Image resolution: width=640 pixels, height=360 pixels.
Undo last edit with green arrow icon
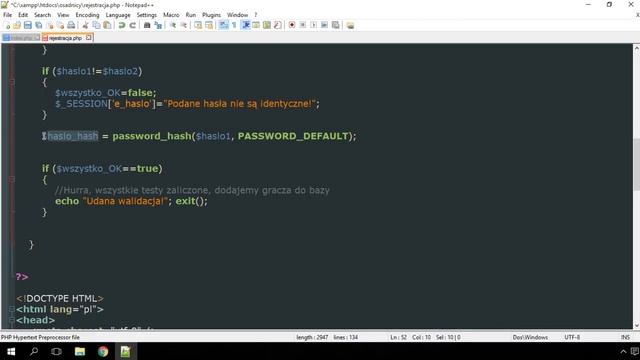pos(122,25)
